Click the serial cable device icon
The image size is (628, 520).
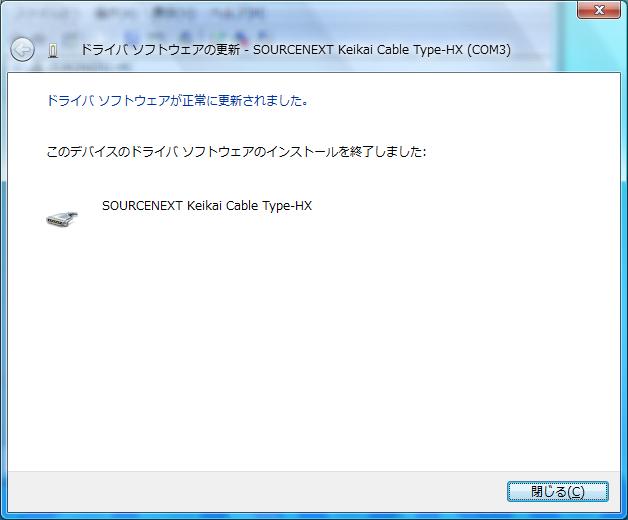pyautogui.click(x=62, y=219)
